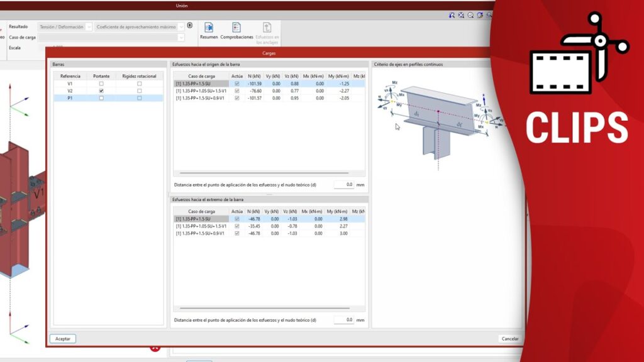Viewport: 644px width, 362px height.
Task: Click the origin table horizontal scrollbar
Action: 264,173
